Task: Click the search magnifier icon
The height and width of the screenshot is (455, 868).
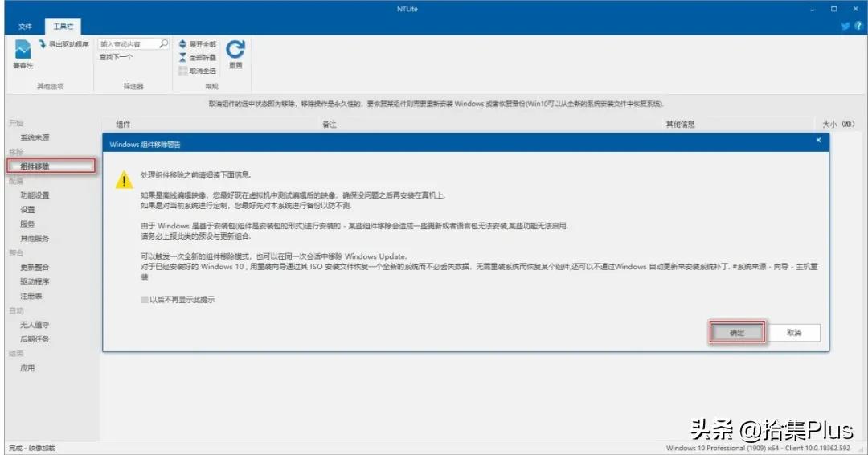Action: coord(163,43)
